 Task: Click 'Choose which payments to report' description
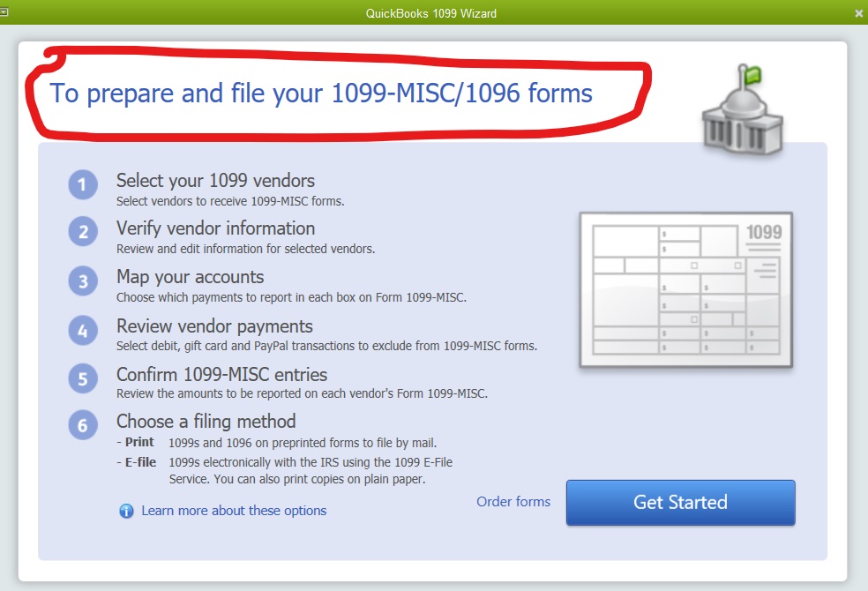point(291,298)
